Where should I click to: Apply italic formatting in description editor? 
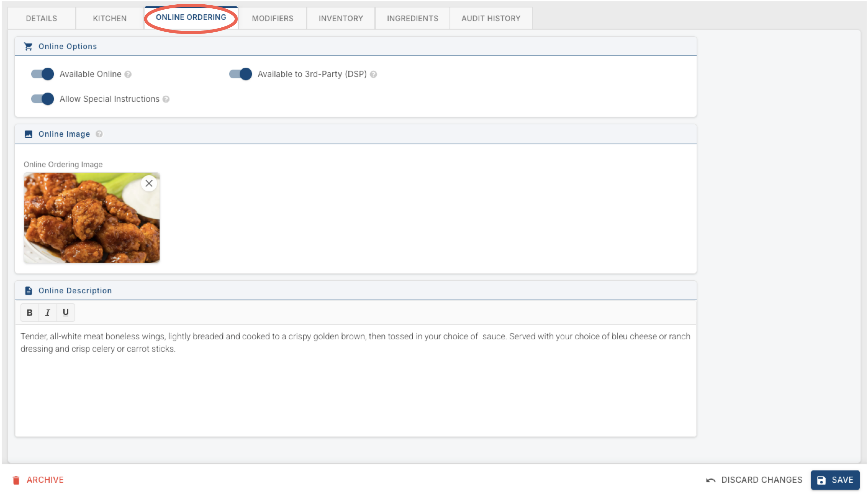(47, 312)
